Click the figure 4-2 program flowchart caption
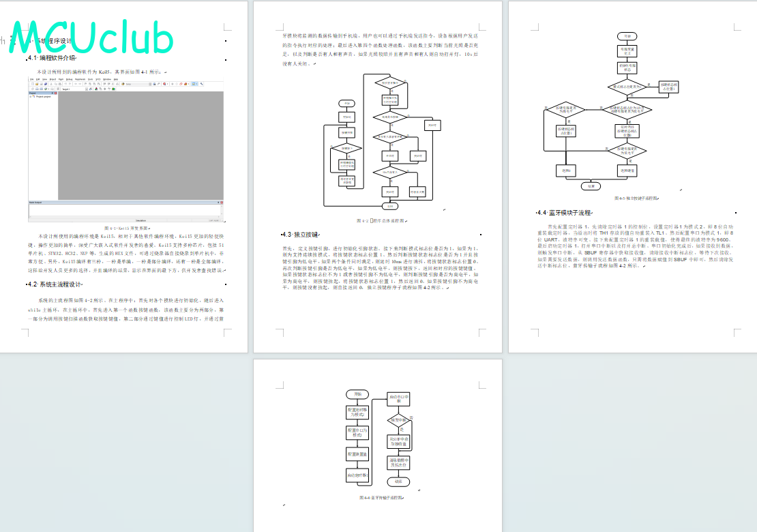 (382, 221)
